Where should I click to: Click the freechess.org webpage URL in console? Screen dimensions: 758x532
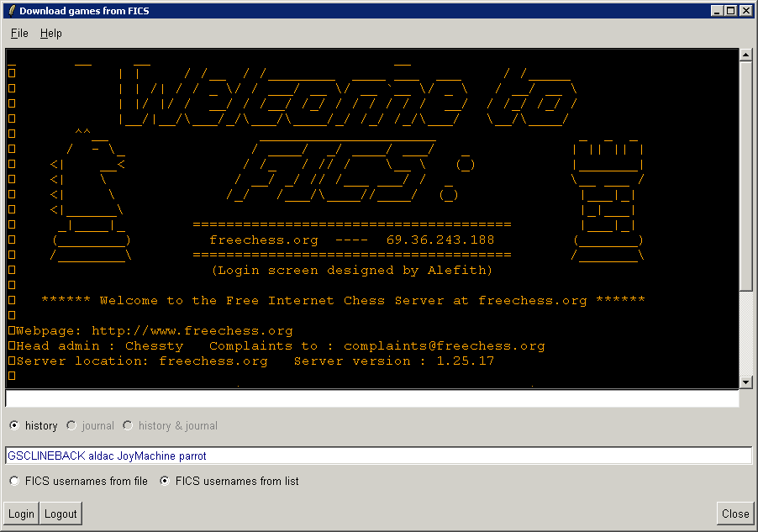[x=192, y=331]
